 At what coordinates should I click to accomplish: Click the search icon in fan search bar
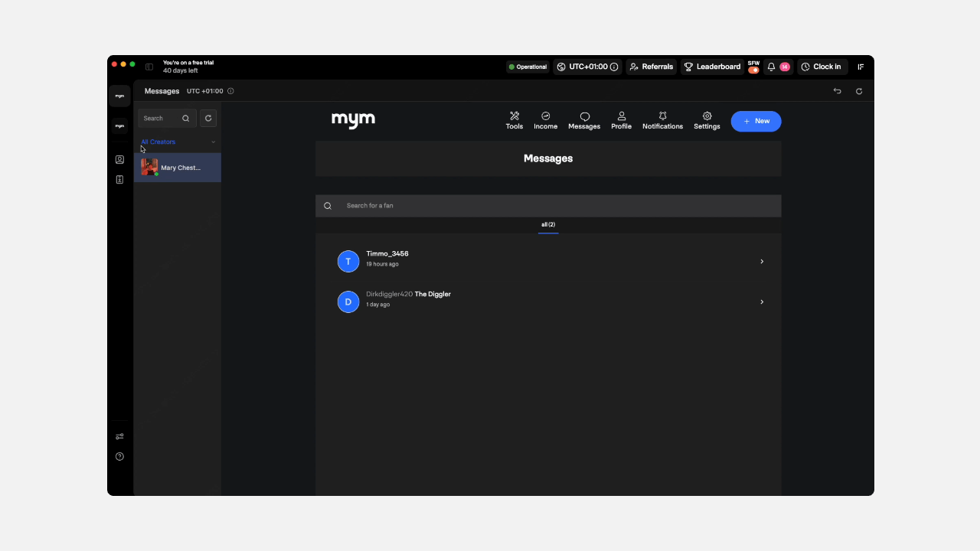point(328,206)
